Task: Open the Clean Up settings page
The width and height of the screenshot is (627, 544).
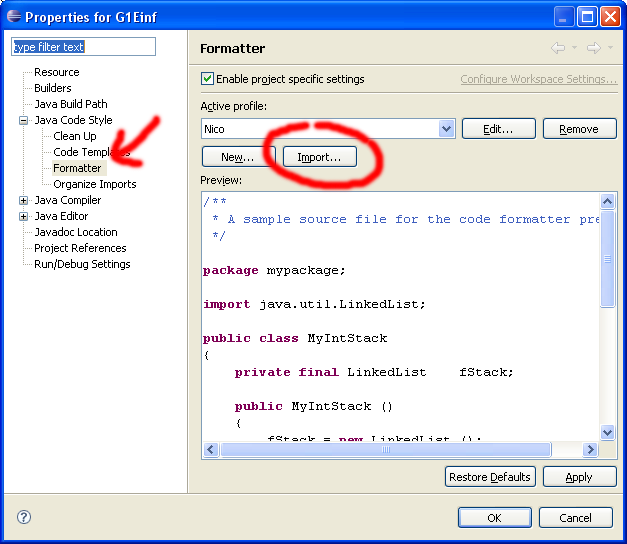Action: [x=75, y=136]
